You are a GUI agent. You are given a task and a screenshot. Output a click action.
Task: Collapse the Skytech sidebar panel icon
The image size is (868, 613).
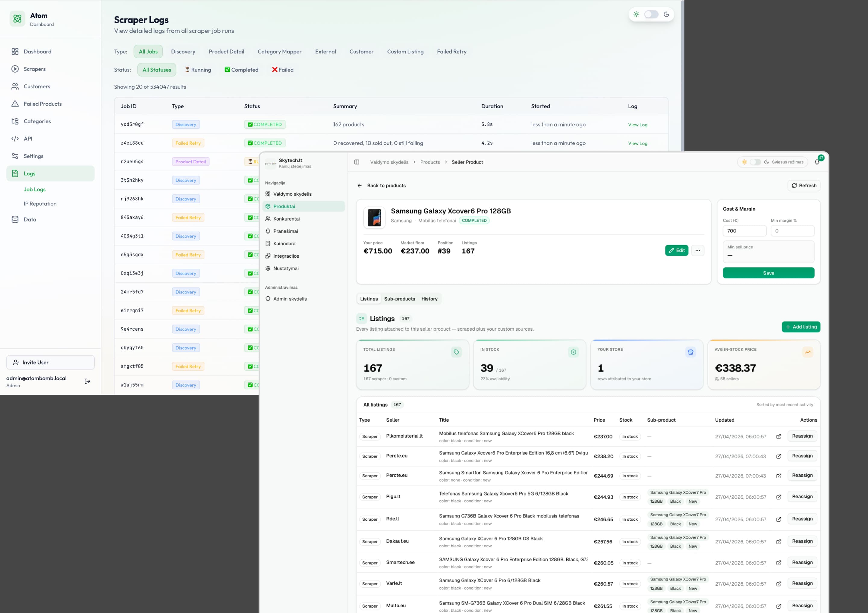coord(357,162)
